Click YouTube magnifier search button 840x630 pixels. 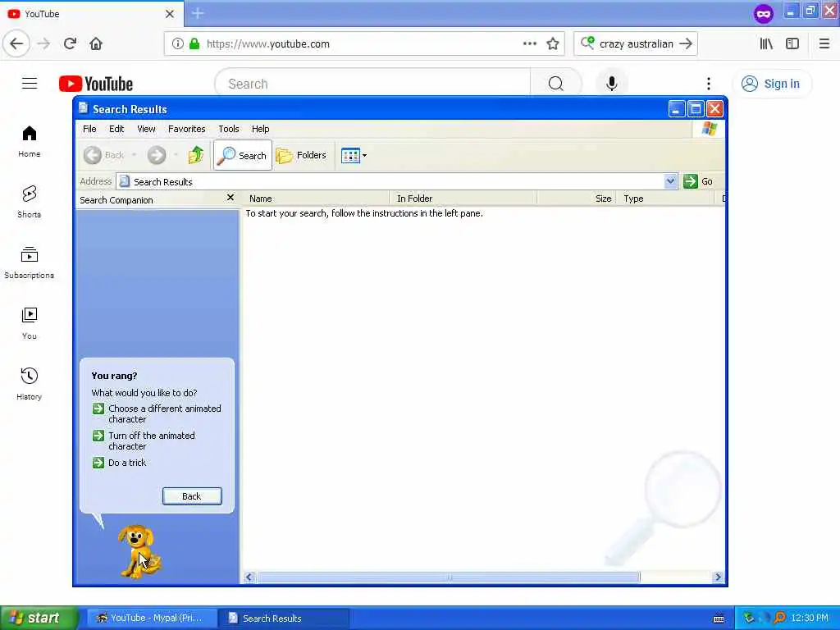click(x=555, y=84)
